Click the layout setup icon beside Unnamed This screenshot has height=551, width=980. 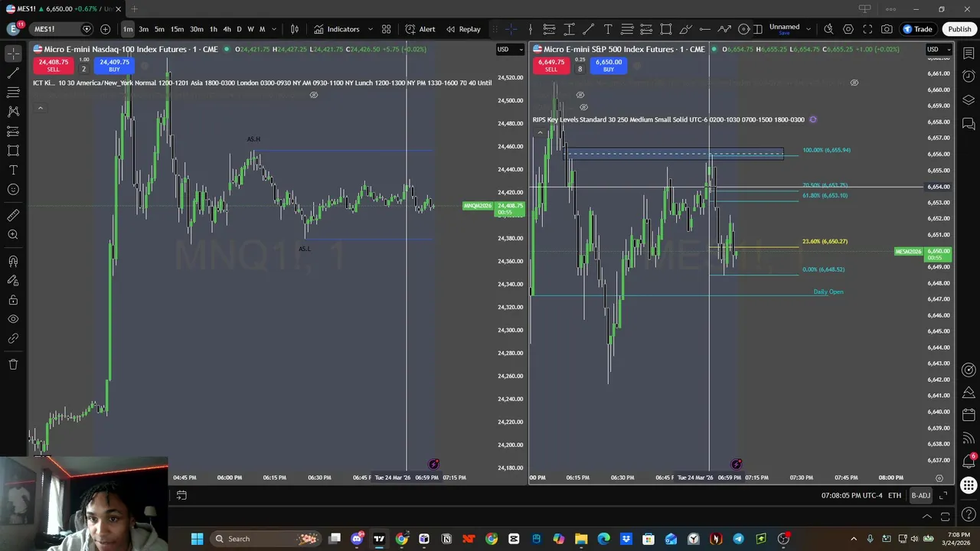click(758, 29)
